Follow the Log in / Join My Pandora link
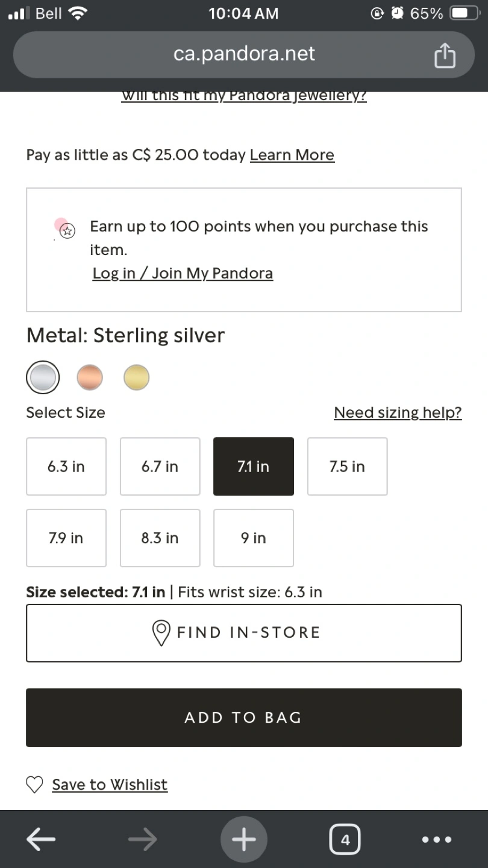488x868 pixels. click(x=183, y=273)
